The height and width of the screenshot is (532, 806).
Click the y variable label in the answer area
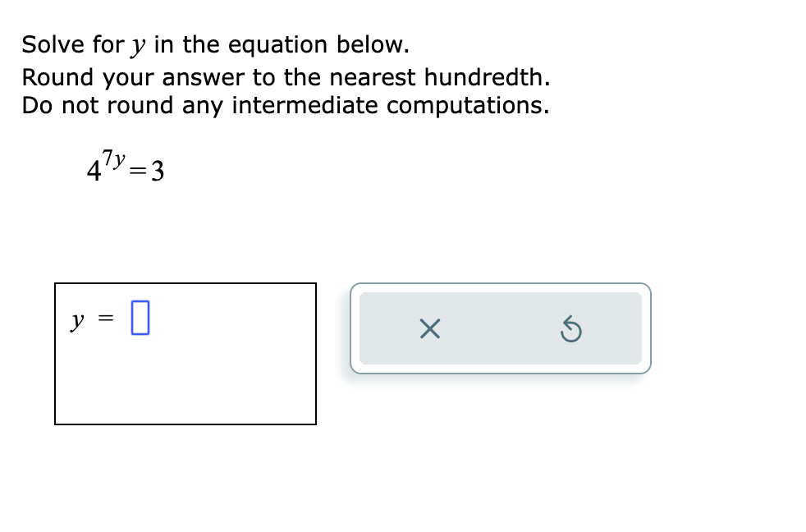pos(77,320)
